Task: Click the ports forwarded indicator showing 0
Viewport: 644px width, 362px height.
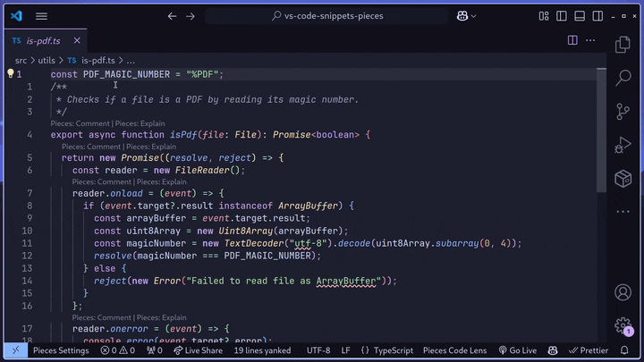Action: tap(155, 350)
